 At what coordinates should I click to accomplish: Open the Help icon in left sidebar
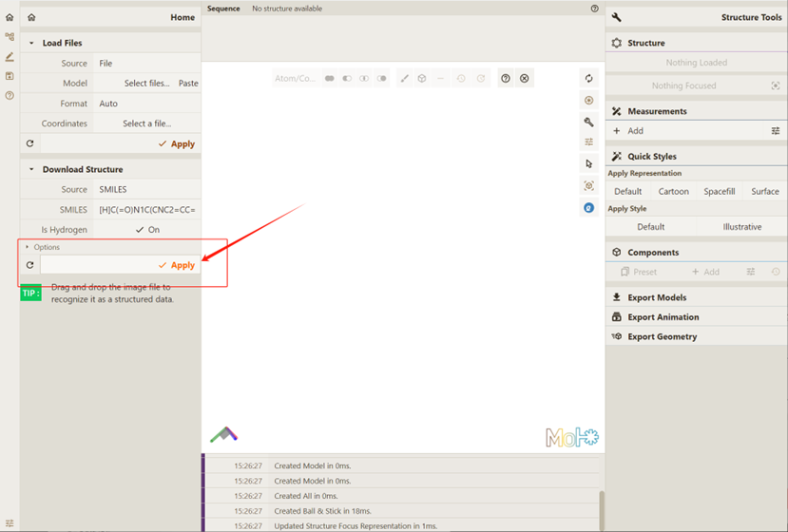coord(10,95)
